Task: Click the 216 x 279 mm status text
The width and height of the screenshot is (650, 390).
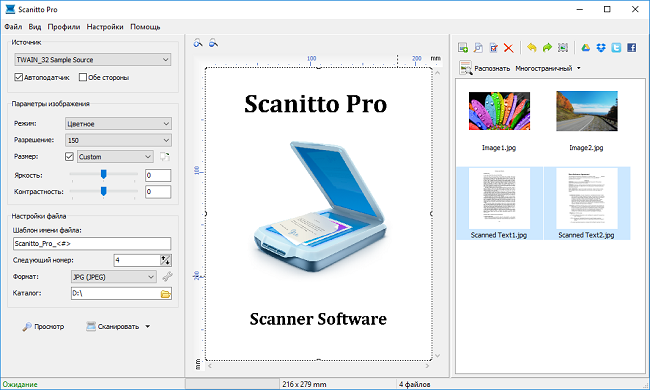Action: pyautogui.click(x=304, y=384)
